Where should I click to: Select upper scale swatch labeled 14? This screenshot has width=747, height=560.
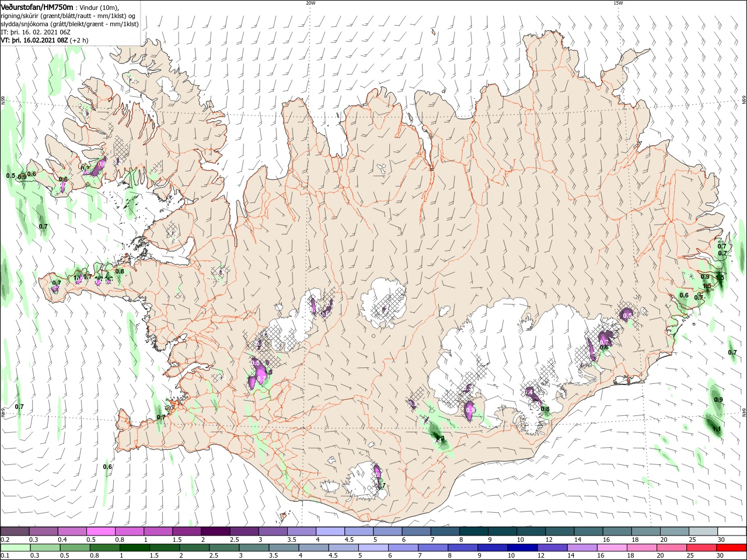(589, 531)
